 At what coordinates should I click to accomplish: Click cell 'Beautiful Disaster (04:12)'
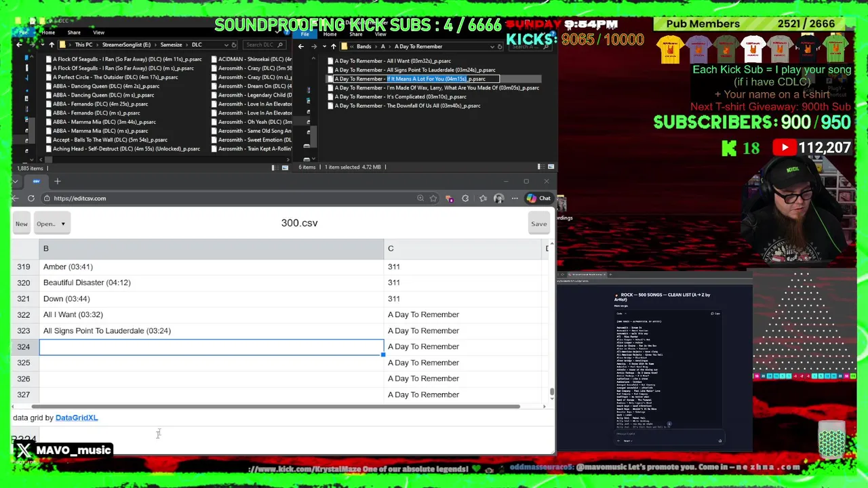212,283
